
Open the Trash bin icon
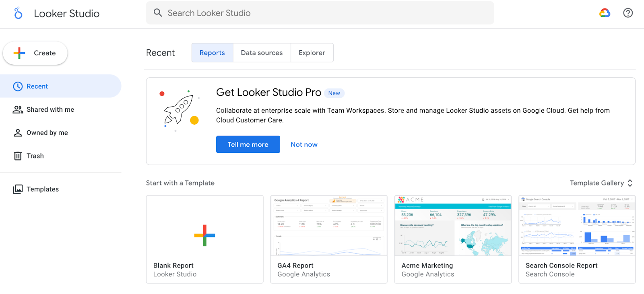18,156
